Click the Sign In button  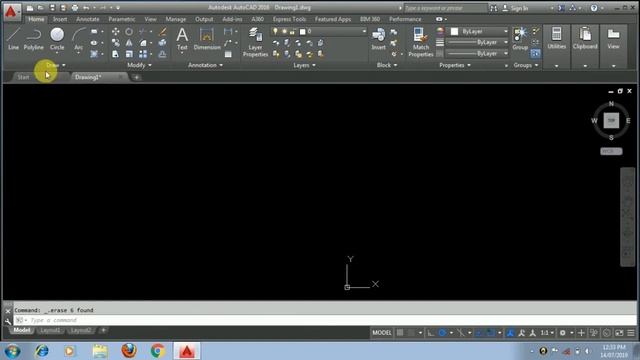pyautogui.click(x=515, y=8)
